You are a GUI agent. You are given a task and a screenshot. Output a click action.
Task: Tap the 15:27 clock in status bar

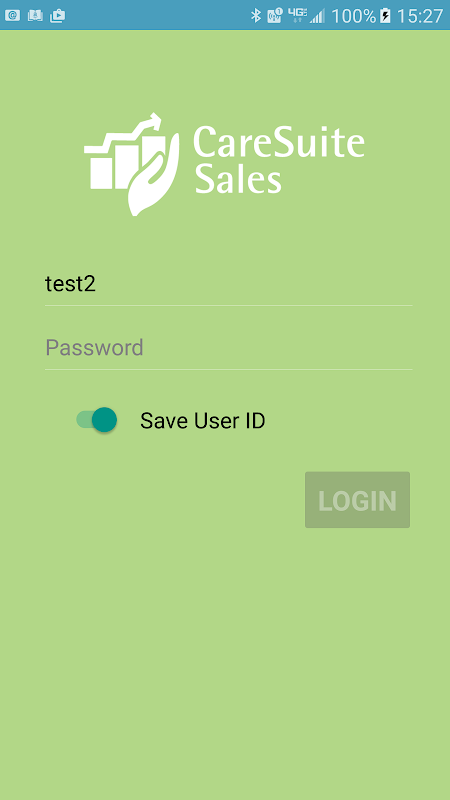419,16
